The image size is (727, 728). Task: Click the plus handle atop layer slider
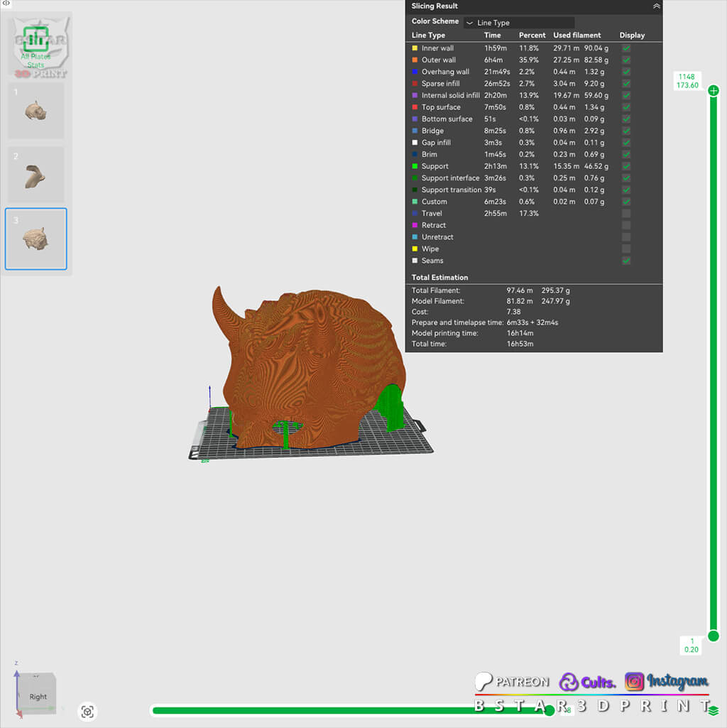(x=714, y=90)
